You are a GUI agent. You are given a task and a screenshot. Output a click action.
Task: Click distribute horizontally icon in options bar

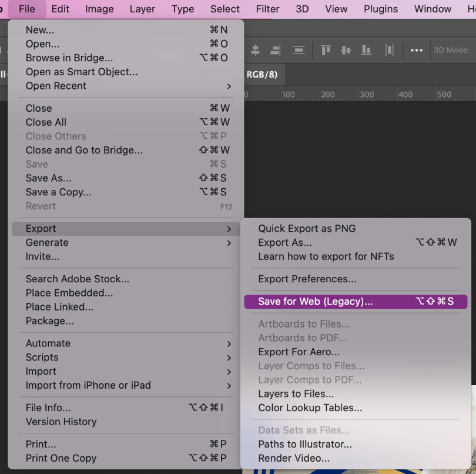point(389,50)
